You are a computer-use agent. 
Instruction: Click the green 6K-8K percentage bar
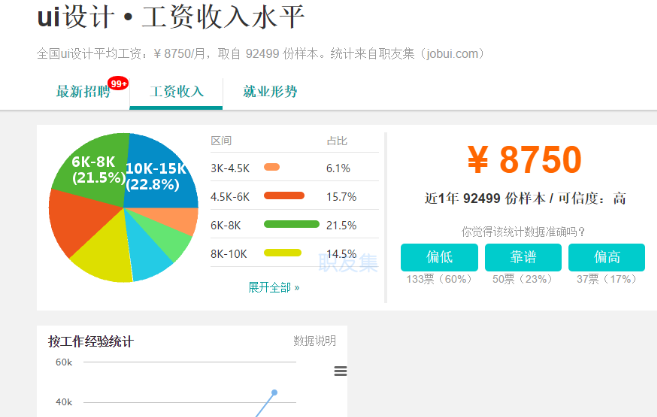pos(292,225)
